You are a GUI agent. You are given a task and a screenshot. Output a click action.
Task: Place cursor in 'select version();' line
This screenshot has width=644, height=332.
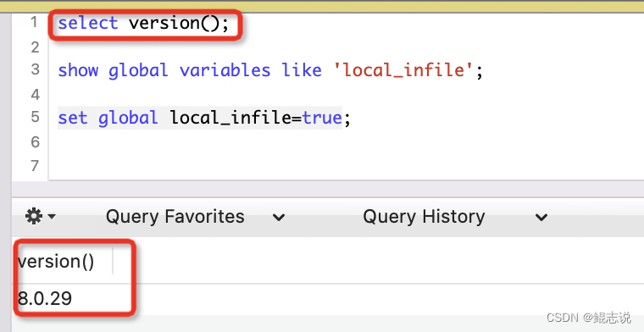click(x=143, y=23)
